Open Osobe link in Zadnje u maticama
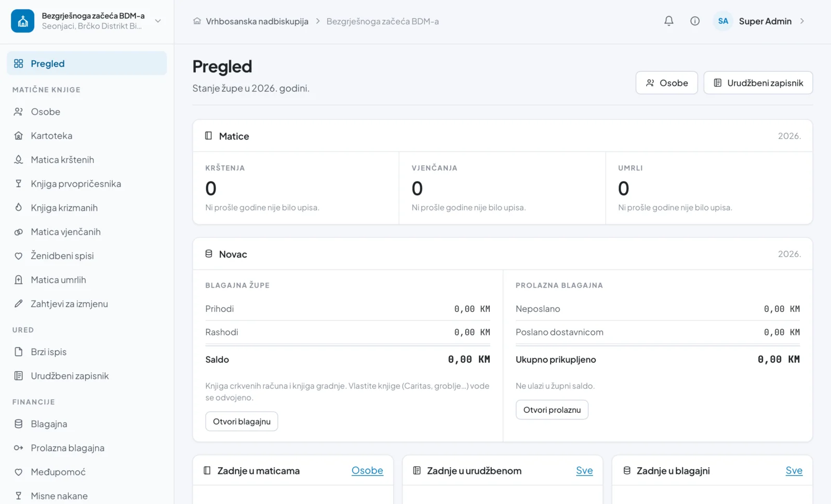Screen dimensions: 831x504 click(367, 471)
